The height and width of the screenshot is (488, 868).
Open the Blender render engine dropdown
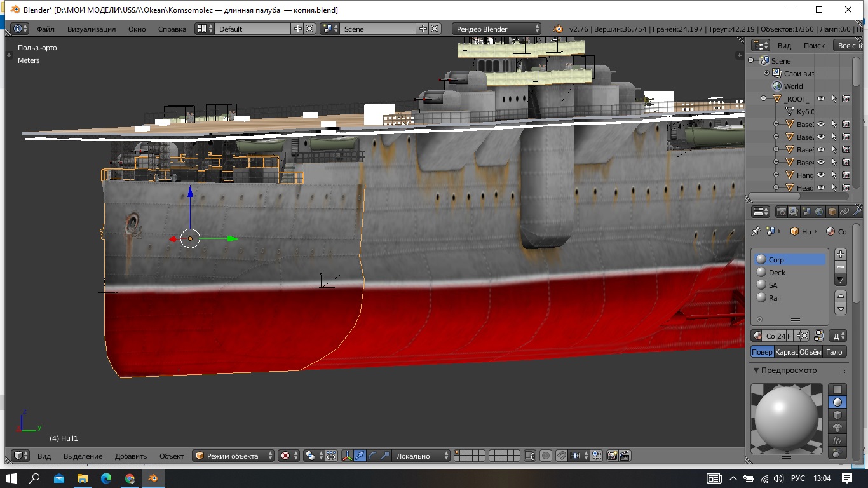click(497, 29)
